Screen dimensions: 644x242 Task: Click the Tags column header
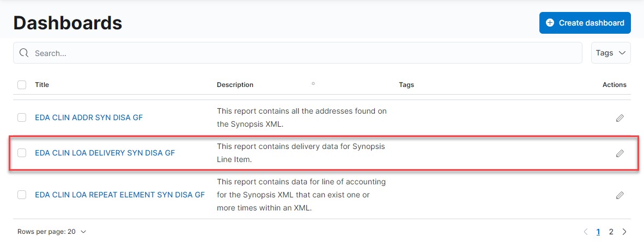tap(406, 85)
